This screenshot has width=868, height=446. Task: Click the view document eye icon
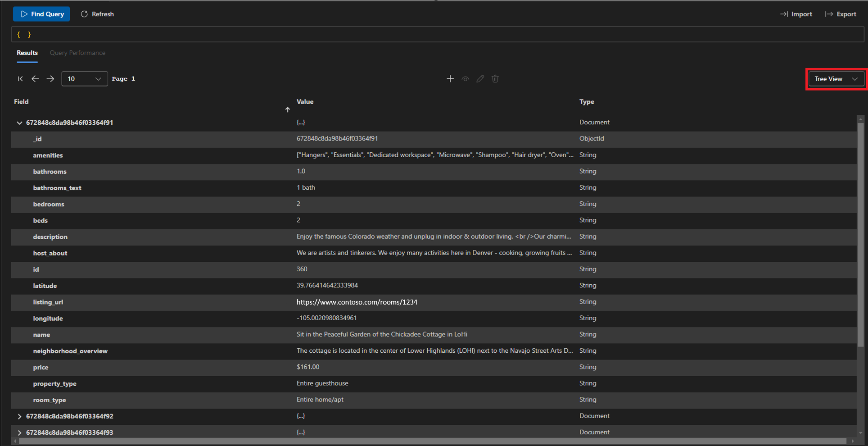click(x=465, y=79)
